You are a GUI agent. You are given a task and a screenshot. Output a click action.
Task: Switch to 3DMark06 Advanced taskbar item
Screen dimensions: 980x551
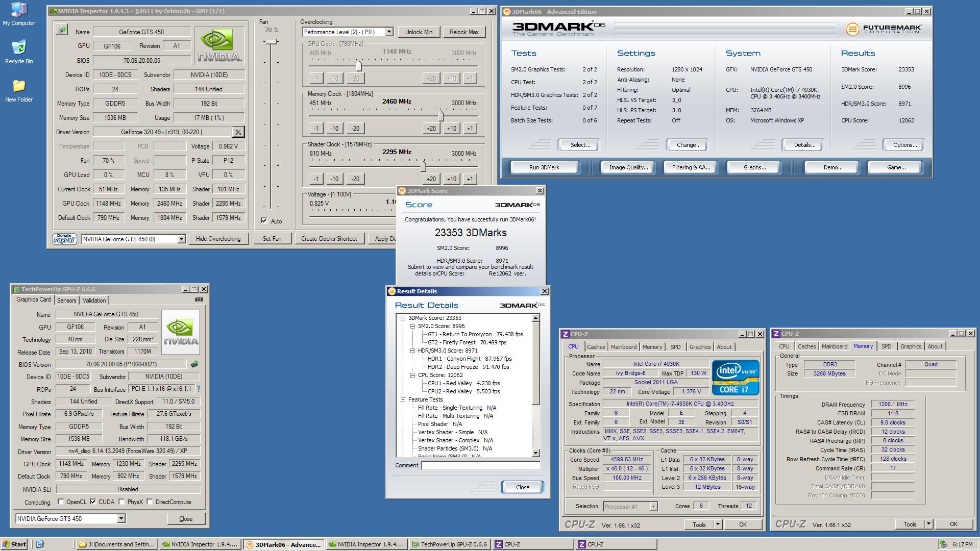coord(283,544)
